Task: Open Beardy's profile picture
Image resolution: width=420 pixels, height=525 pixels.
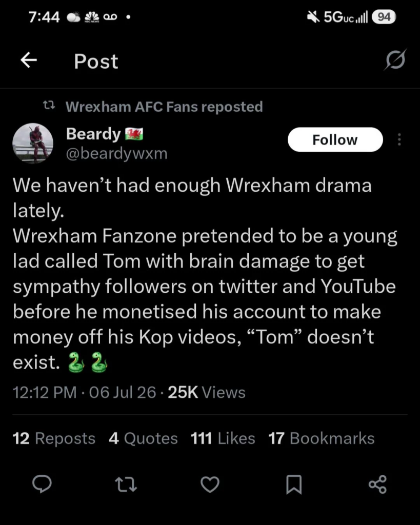Action: 33,143
